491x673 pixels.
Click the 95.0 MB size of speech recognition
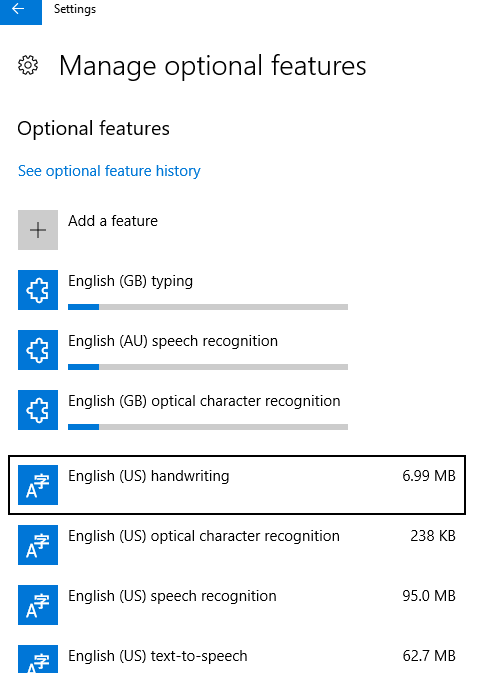pyautogui.click(x=429, y=596)
